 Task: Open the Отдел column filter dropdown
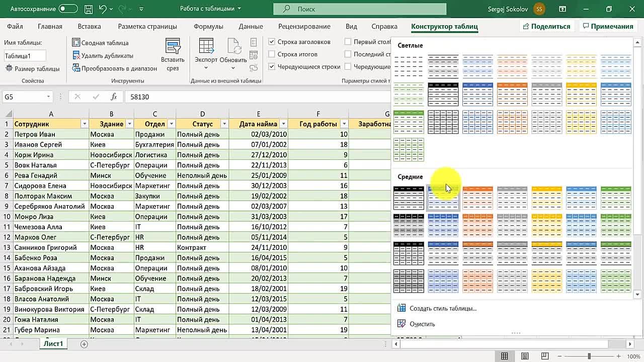[171, 124]
